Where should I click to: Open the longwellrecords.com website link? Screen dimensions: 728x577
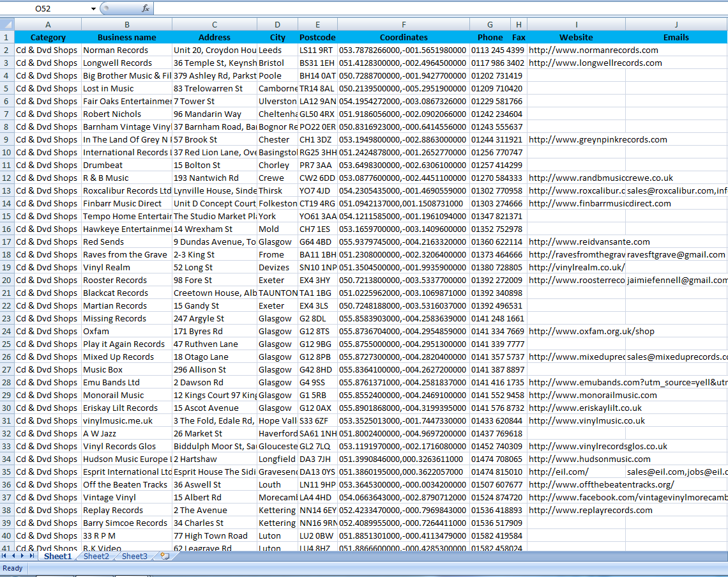coord(595,63)
